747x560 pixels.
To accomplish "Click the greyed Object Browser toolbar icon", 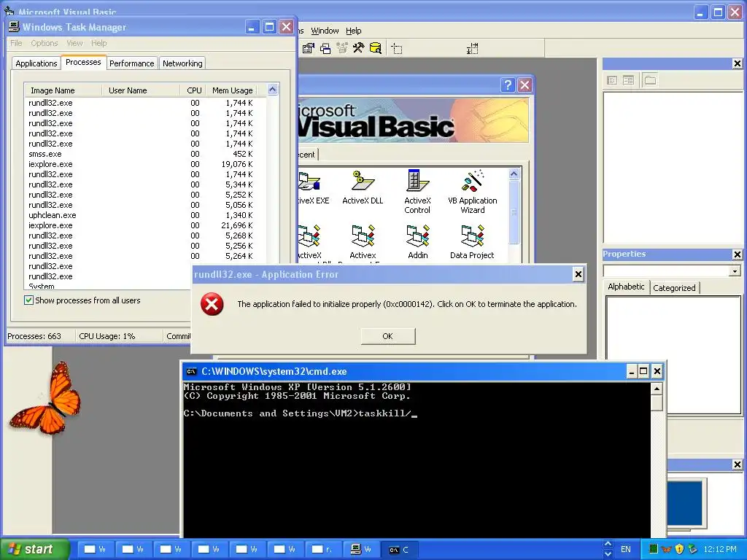I will click(342, 48).
